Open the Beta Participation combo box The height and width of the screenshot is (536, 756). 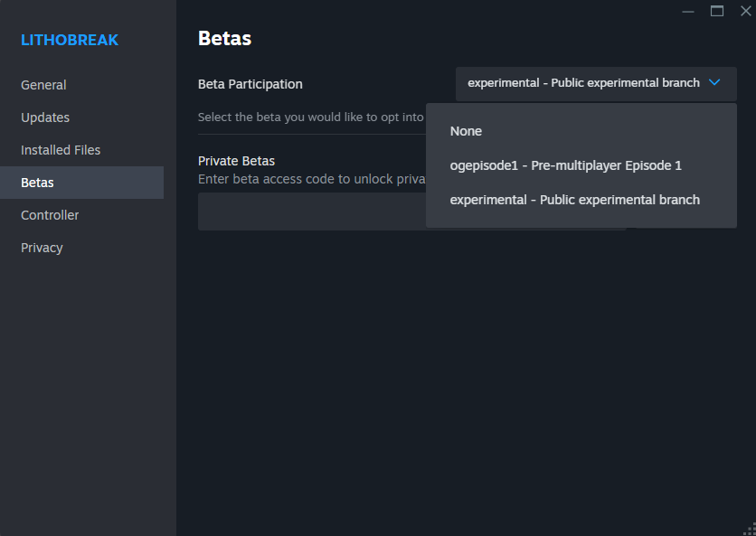(x=596, y=84)
